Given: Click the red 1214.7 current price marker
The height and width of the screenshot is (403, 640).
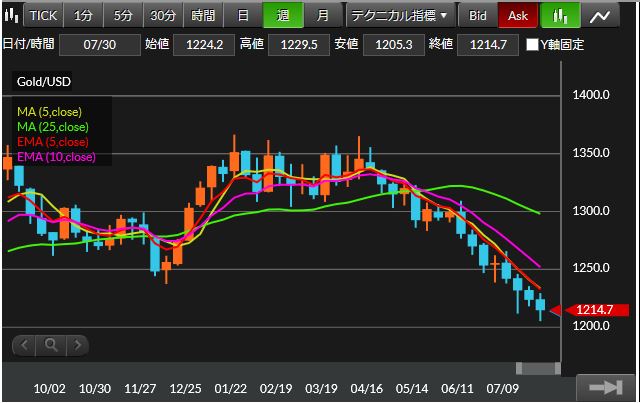Looking at the screenshot, I should click(x=595, y=310).
